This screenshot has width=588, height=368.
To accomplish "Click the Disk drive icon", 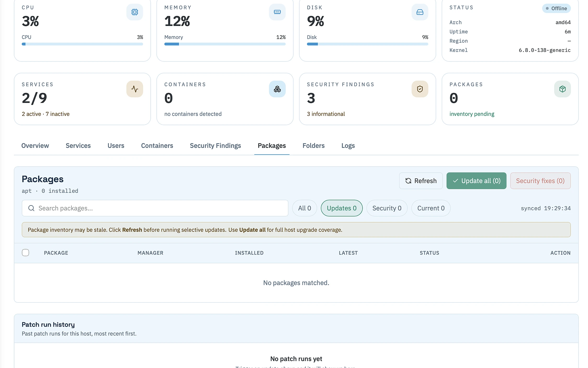I will pos(420,12).
